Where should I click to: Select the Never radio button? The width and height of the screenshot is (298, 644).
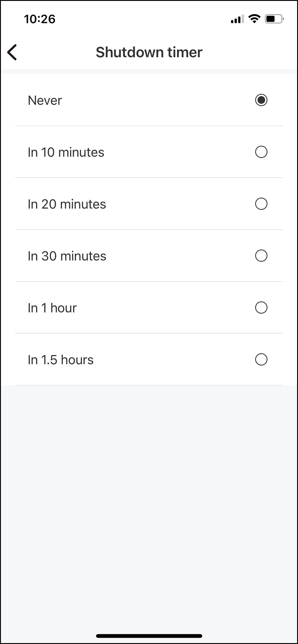[x=261, y=100]
